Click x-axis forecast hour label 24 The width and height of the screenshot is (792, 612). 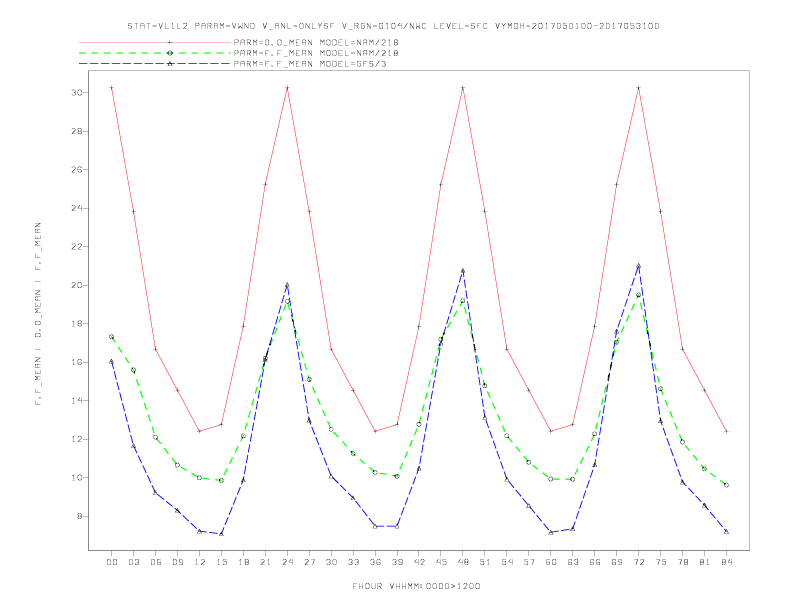[287, 562]
